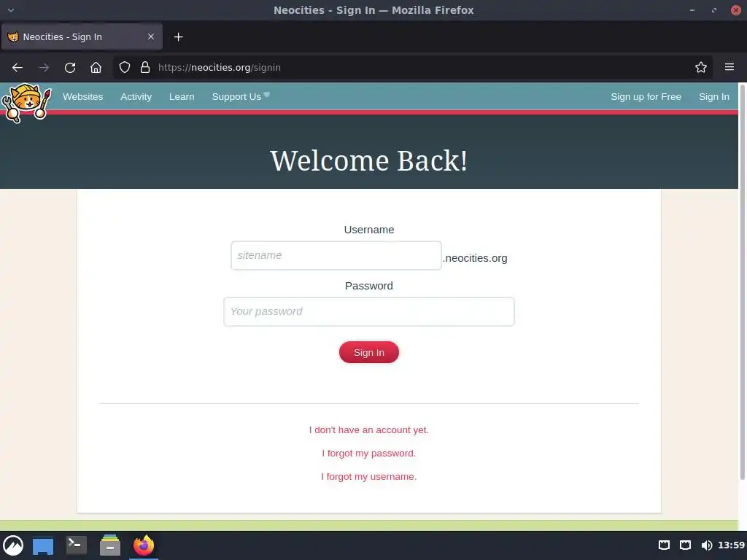This screenshot has height=560, width=747.
Task: Click the page vertical scrollbar
Action: pos(742,282)
